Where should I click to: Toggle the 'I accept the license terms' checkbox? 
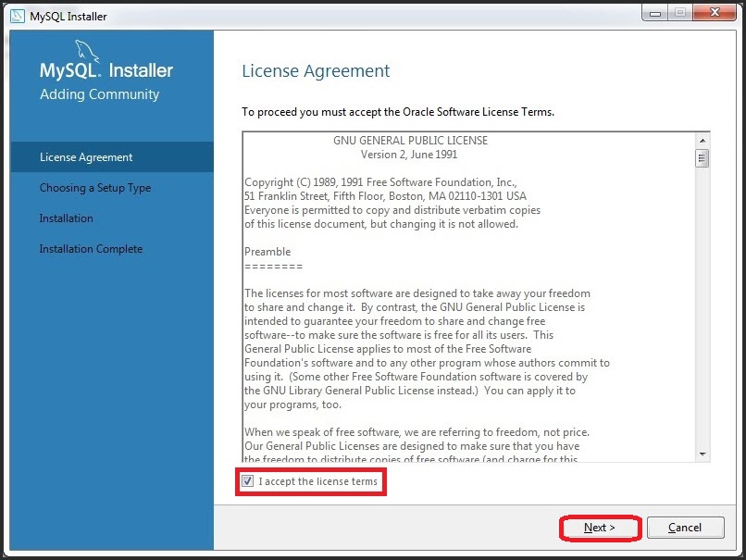pyautogui.click(x=247, y=481)
